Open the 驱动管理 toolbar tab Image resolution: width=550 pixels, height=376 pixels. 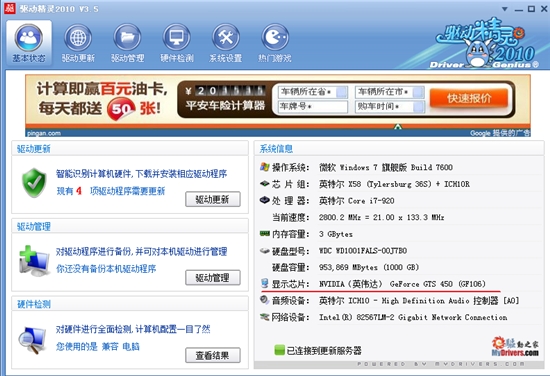click(127, 43)
